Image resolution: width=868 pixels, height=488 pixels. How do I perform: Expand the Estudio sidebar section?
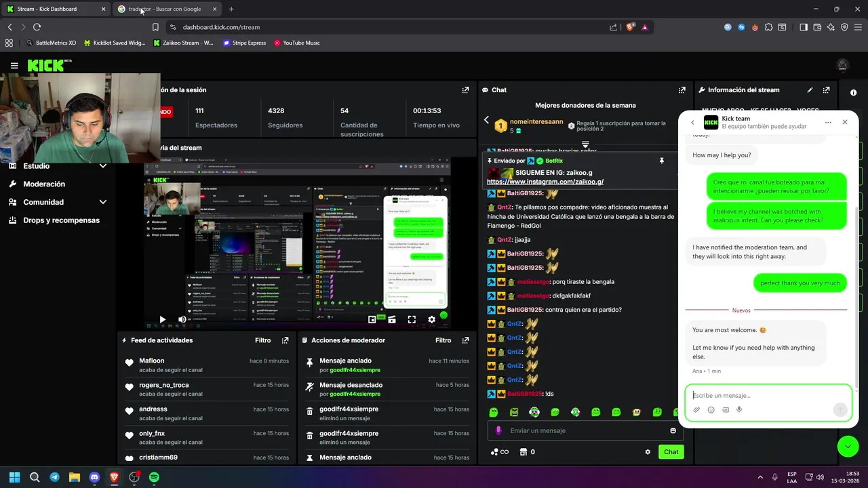[103, 166]
